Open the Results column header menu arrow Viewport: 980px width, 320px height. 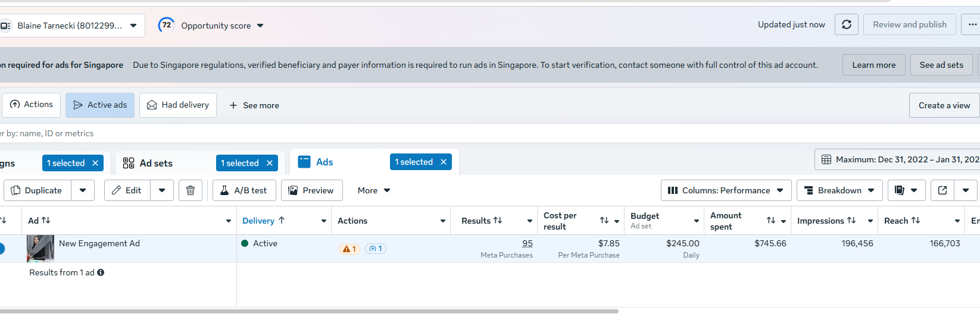(x=530, y=221)
